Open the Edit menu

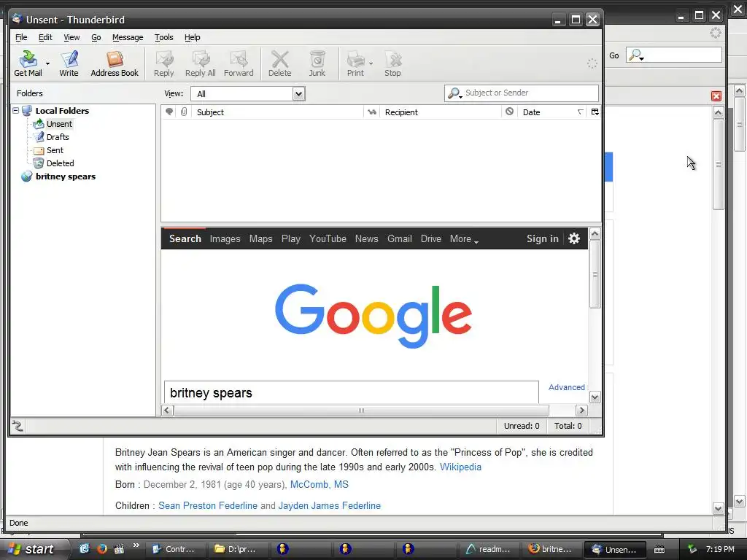(x=45, y=37)
